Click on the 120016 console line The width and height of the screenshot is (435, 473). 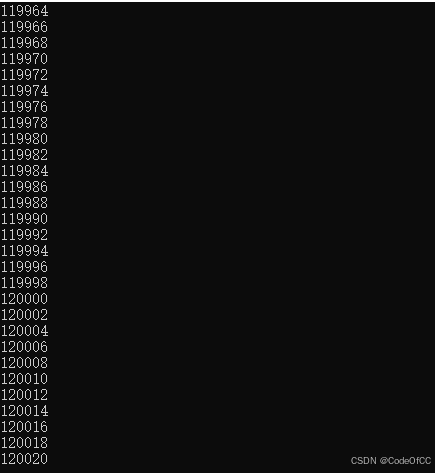tap(25, 427)
